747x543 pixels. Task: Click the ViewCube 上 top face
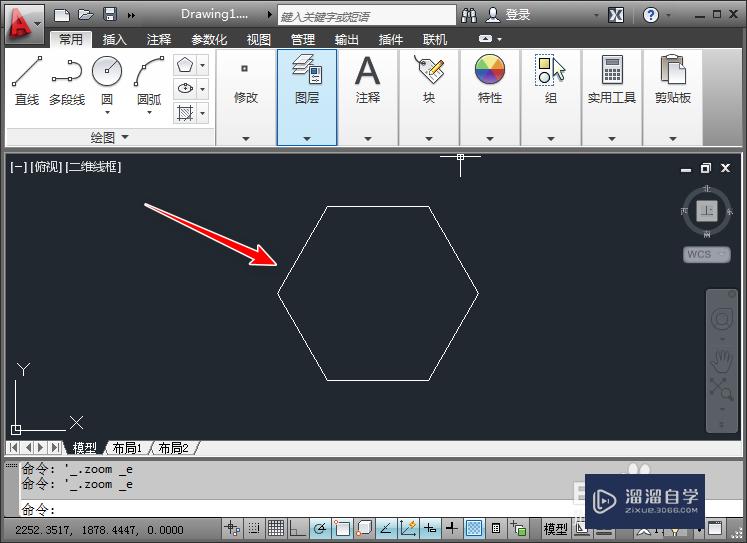coord(707,211)
